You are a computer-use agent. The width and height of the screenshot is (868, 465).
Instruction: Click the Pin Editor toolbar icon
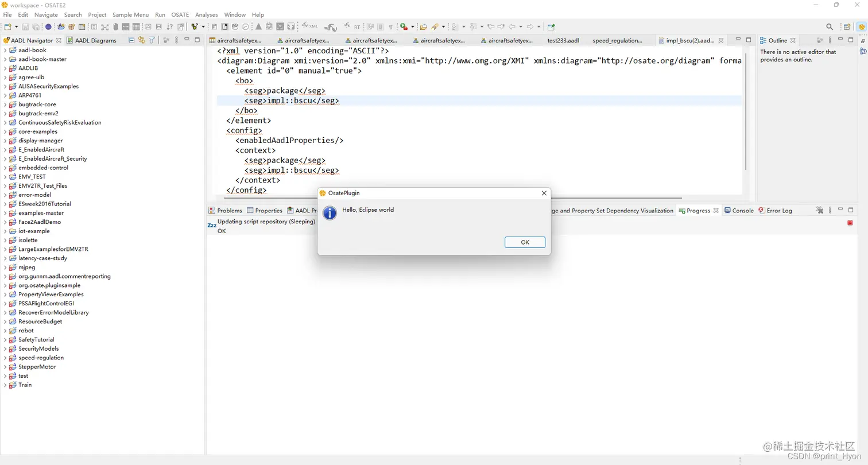point(551,26)
